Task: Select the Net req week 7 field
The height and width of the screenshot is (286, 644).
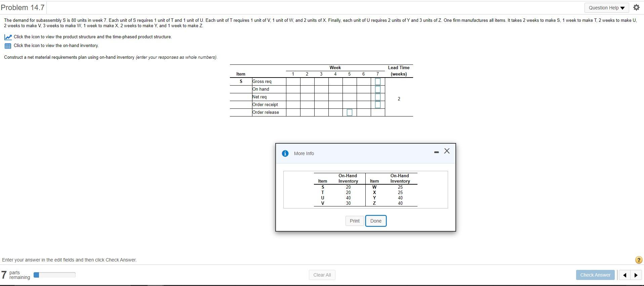Action: [378, 97]
